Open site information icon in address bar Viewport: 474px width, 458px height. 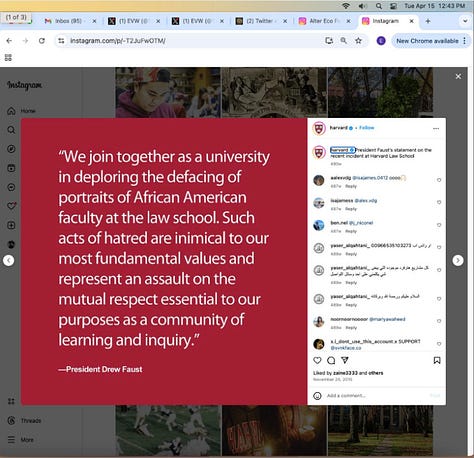[61, 41]
